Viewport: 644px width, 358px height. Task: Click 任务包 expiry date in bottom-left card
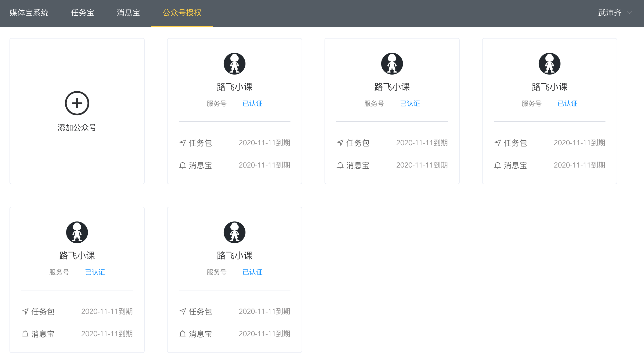pyautogui.click(x=107, y=311)
